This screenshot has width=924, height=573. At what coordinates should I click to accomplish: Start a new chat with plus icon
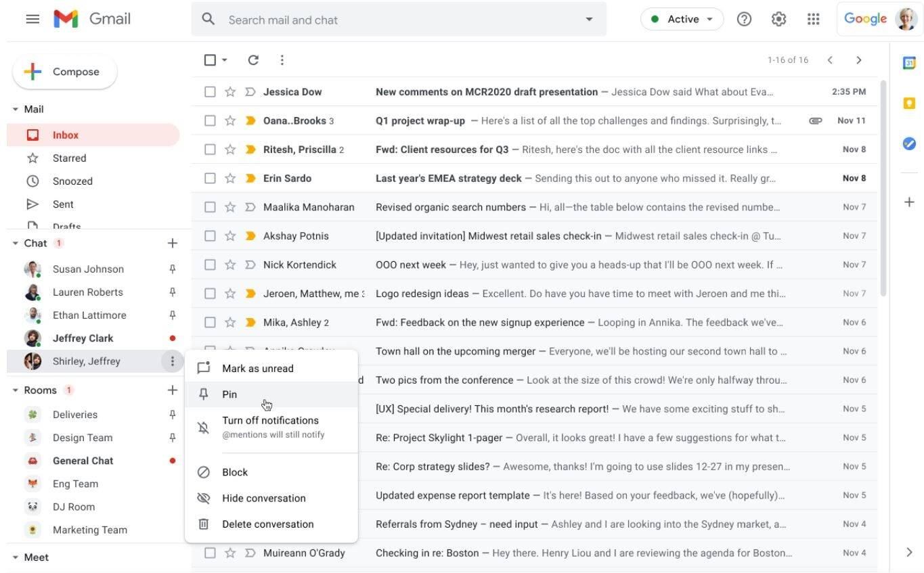point(172,244)
